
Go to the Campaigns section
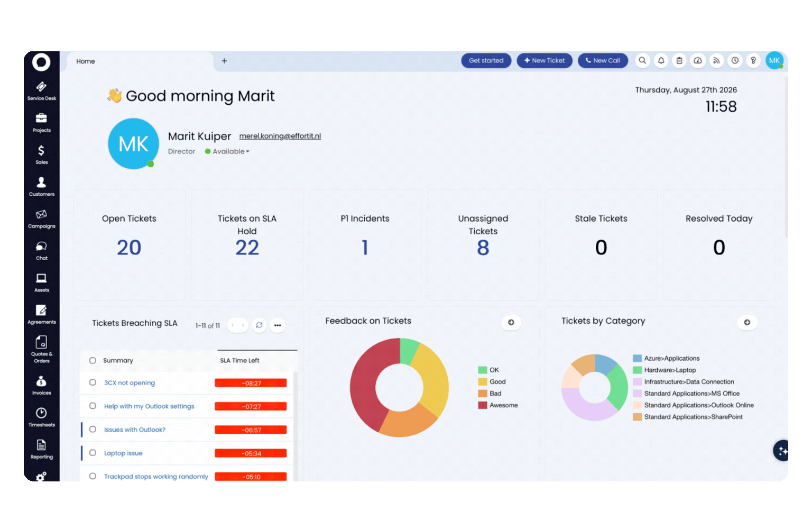tap(42, 218)
